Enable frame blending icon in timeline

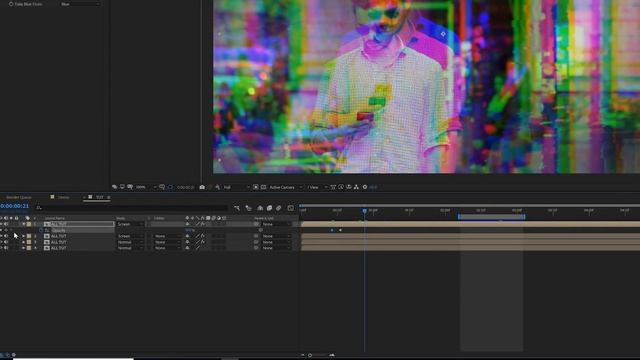(x=269, y=208)
